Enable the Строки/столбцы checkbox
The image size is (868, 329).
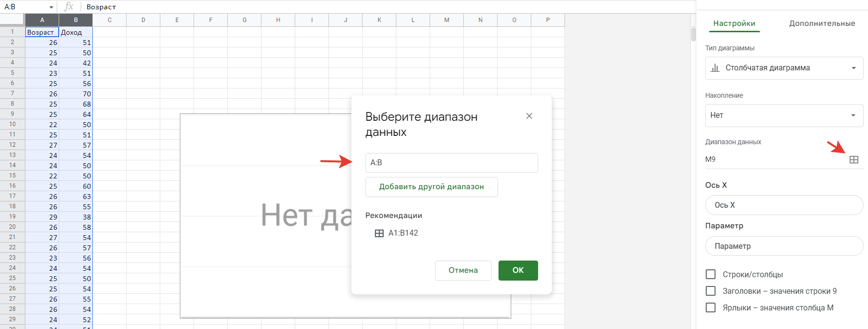tap(711, 274)
